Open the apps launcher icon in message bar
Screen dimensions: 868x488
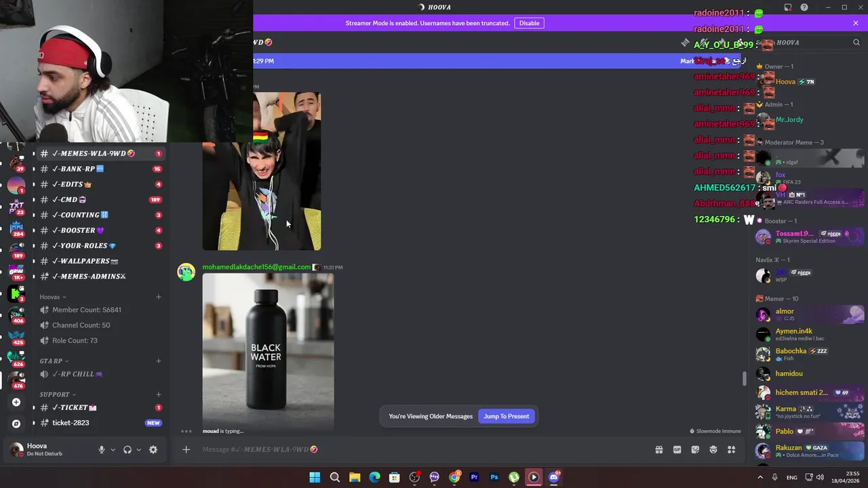pos(732,449)
